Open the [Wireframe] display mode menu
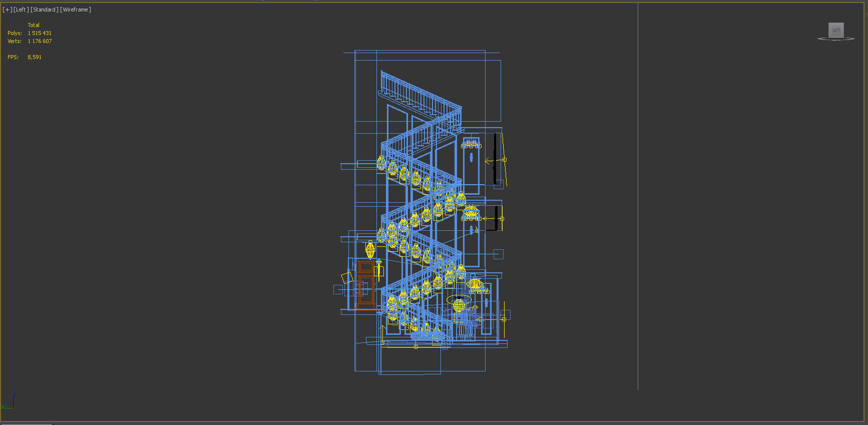Viewport: 868px width, 425px height. click(x=76, y=10)
